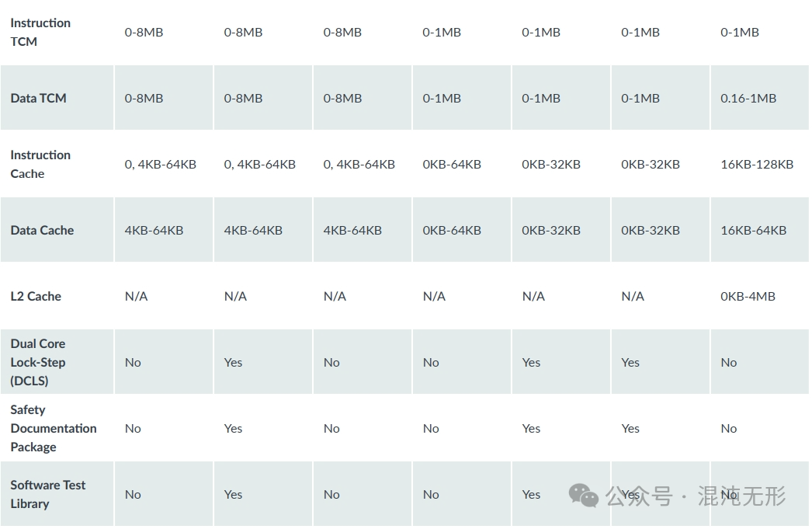Select the Software Test Library label
Image resolution: width=812 pixels, height=529 pixels.
tap(48, 494)
